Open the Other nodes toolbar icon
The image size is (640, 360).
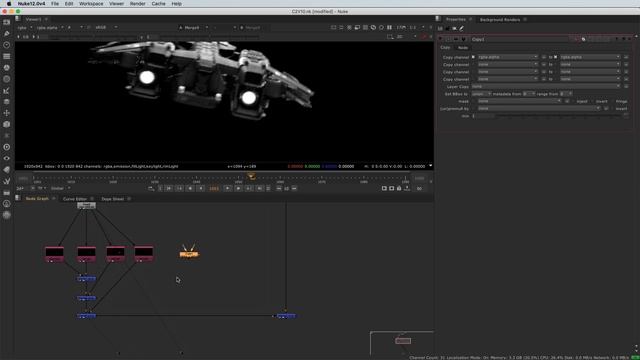[x=7, y=192]
